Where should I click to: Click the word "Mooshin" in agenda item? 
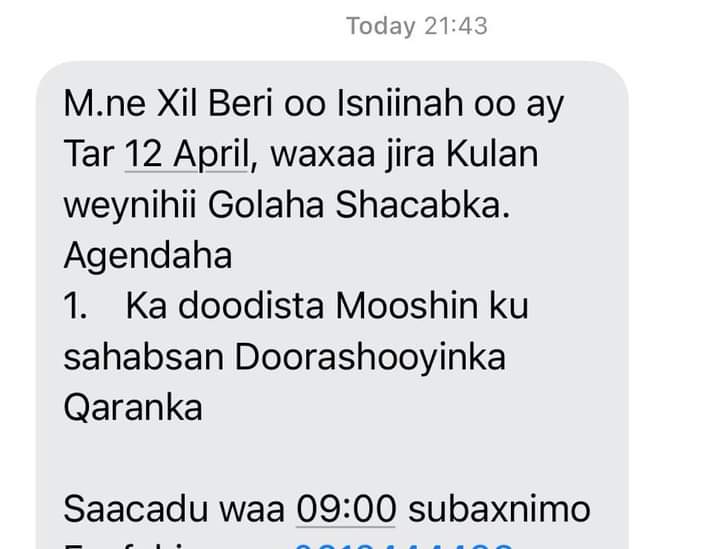[407, 306]
